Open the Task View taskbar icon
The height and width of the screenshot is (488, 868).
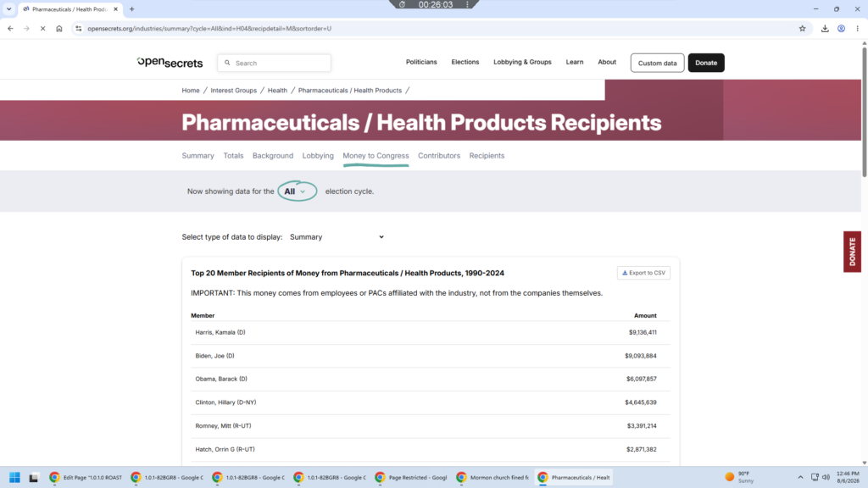pyautogui.click(x=34, y=477)
